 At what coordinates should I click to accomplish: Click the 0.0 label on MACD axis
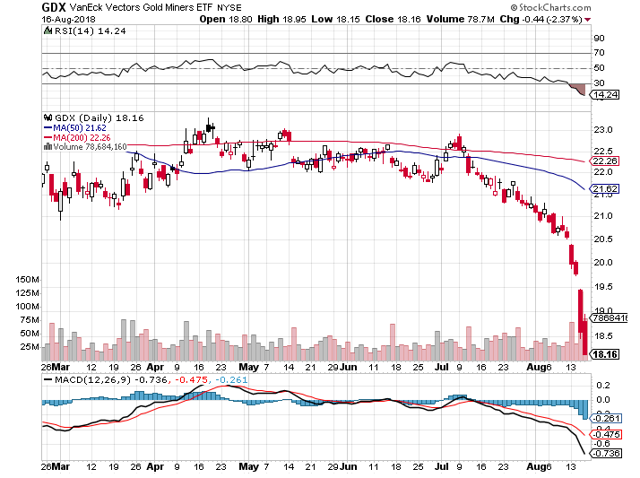(603, 400)
